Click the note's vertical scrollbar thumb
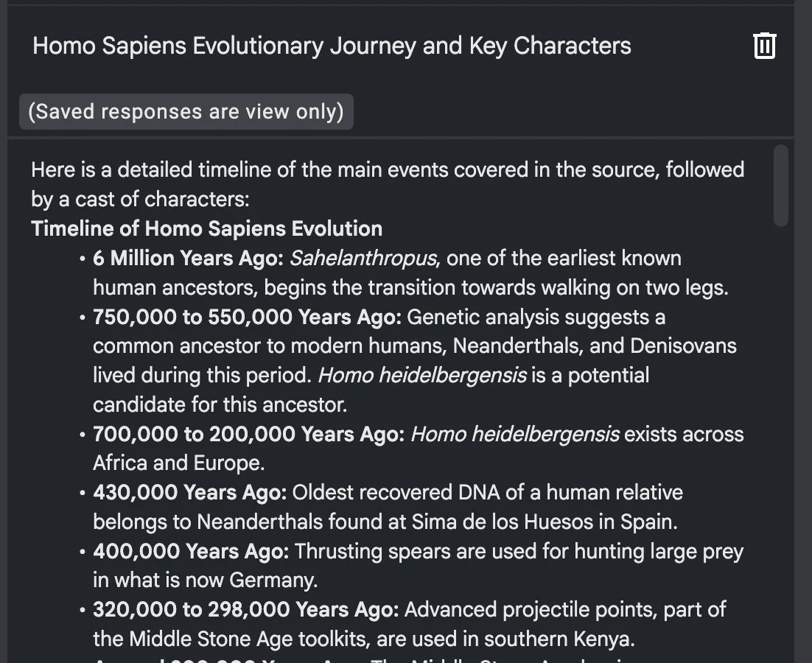812x663 pixels. [781, 184]
